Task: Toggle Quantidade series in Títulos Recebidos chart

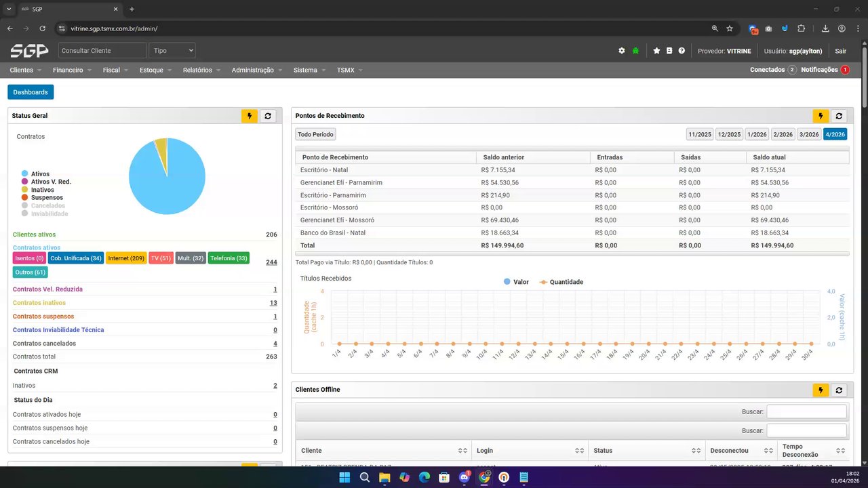Action: click(x=561, y=282)
